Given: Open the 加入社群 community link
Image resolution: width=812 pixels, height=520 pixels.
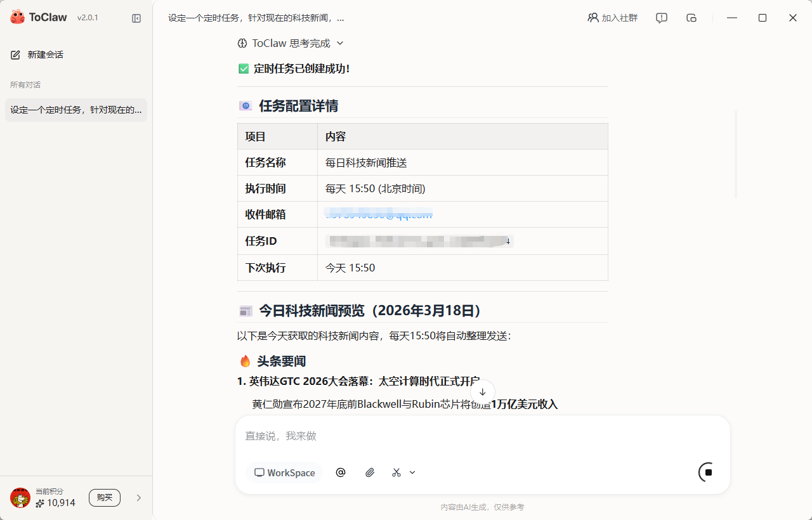Looking at the screenshot, I should click(x=613, y=18).
